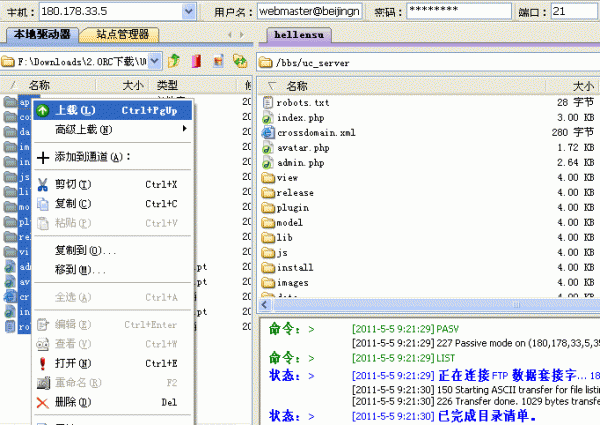Click the crossdomain.xml file icon
600x425 pixels.
point(267,132)
